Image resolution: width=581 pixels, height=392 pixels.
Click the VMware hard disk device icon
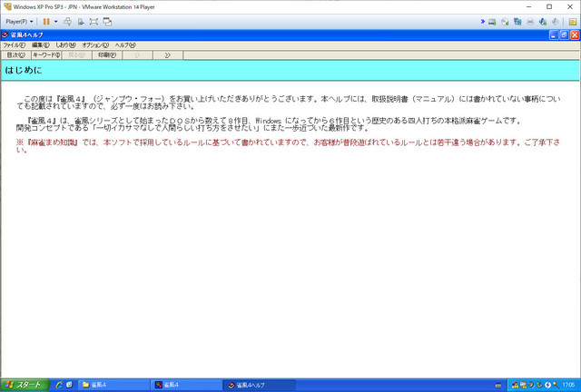[x=492, y=22]
